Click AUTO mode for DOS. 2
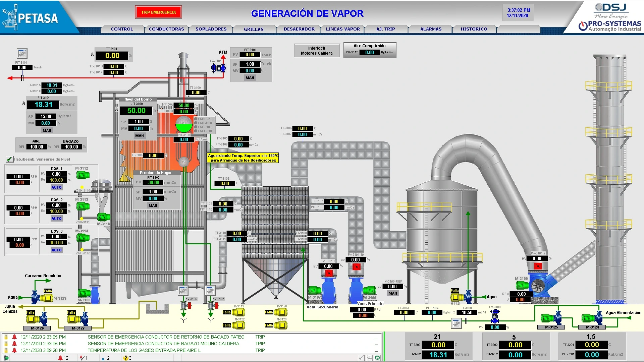The image size is (644, 362). [x=56, y=219]
